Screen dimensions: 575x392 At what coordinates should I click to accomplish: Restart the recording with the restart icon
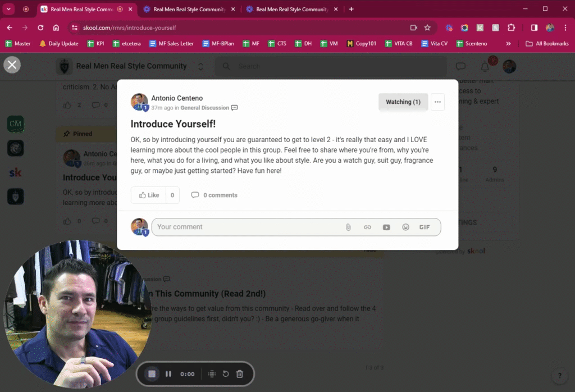pos(226,374)
